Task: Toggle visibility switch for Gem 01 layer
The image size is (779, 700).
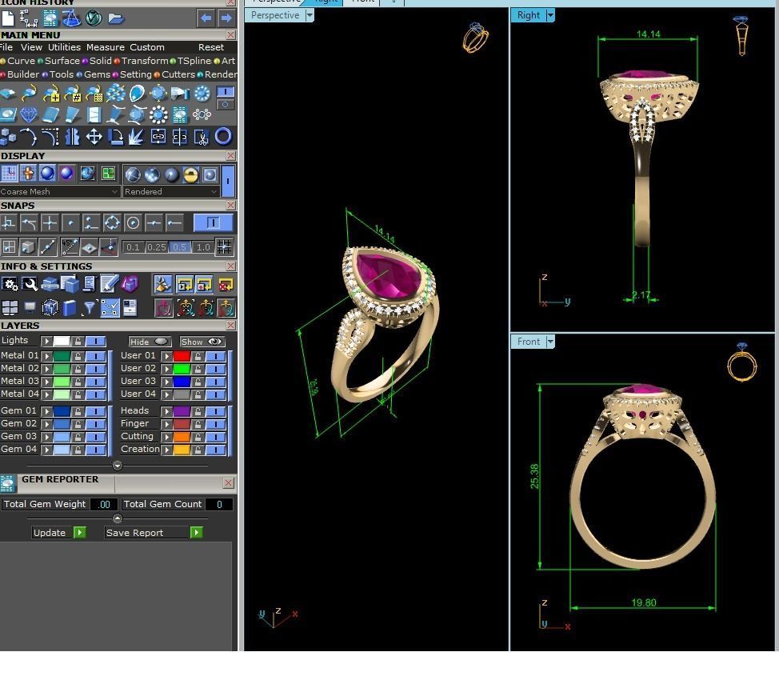Action: 95,411
